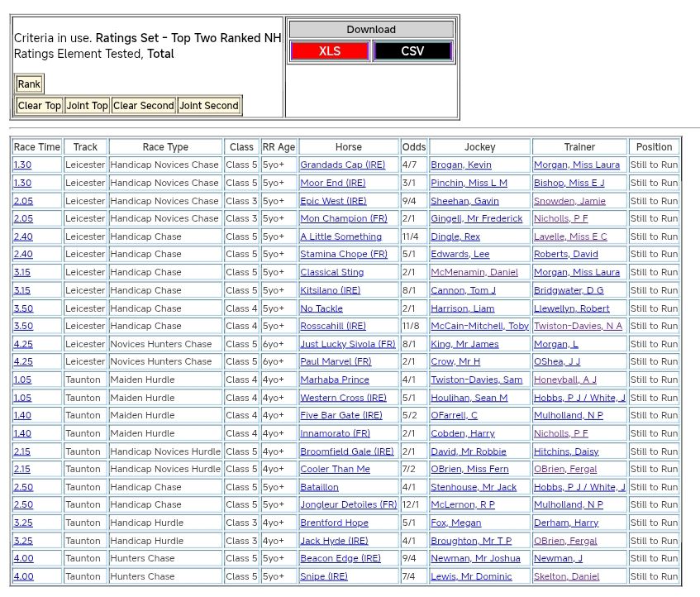Click the Odds column header
The width and height of the screenshot is (700, 597).
point(414,147)
